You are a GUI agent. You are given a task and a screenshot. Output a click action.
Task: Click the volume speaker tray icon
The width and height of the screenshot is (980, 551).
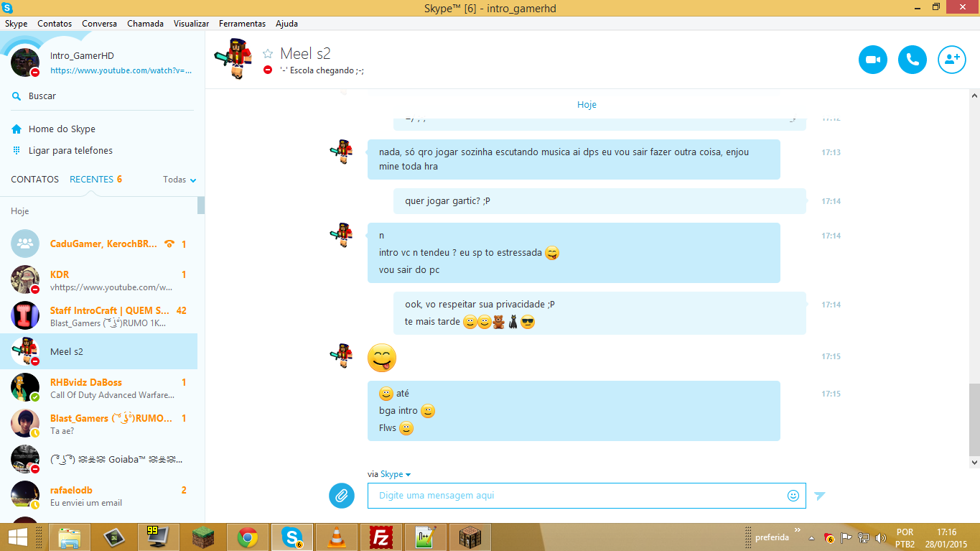[x=881, y=538]
